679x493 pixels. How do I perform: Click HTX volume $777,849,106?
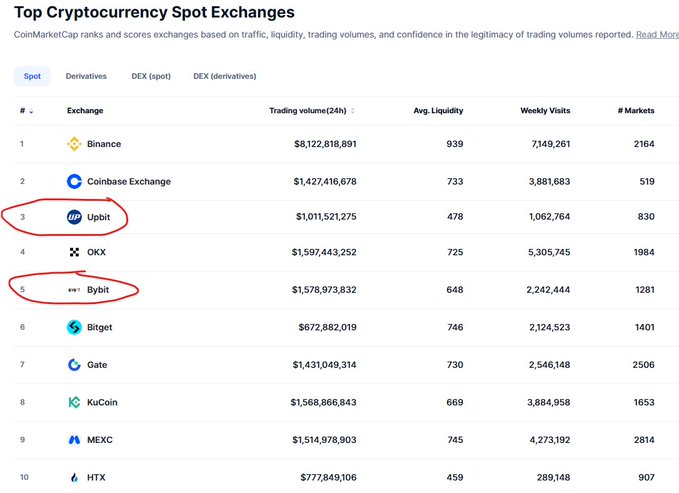(x=329, y=477)
